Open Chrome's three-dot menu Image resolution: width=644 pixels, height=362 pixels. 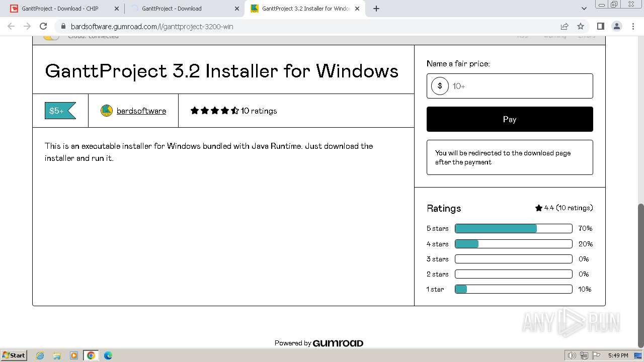point(633,26)
